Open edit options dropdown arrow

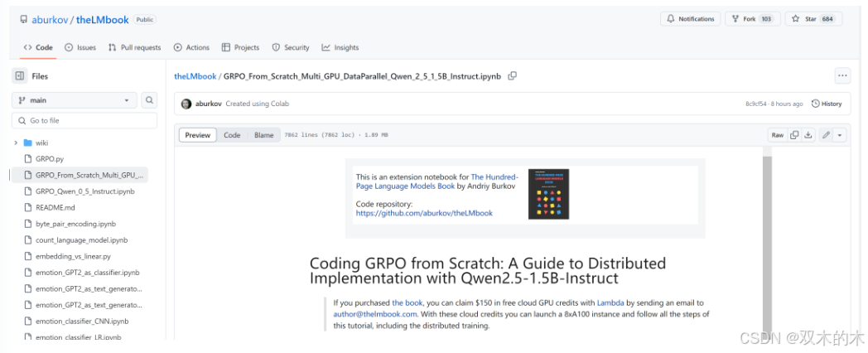click(x=841, y=135)
